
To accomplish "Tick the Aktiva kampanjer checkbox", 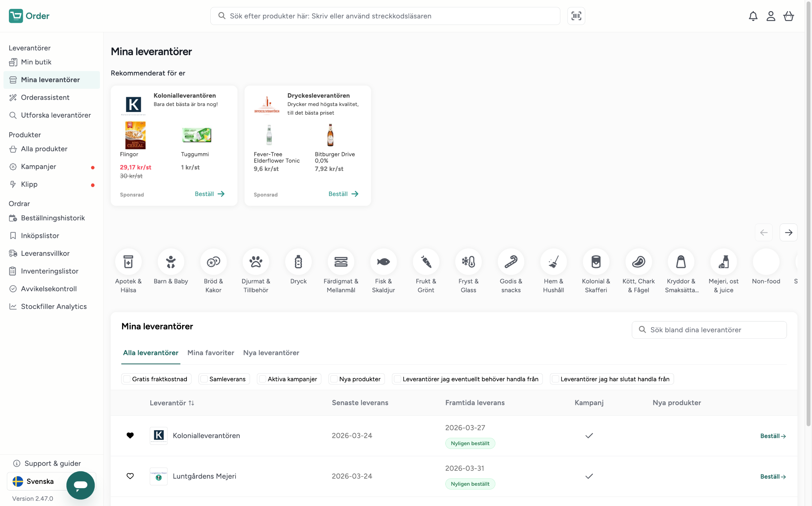I will click(262, 379).
